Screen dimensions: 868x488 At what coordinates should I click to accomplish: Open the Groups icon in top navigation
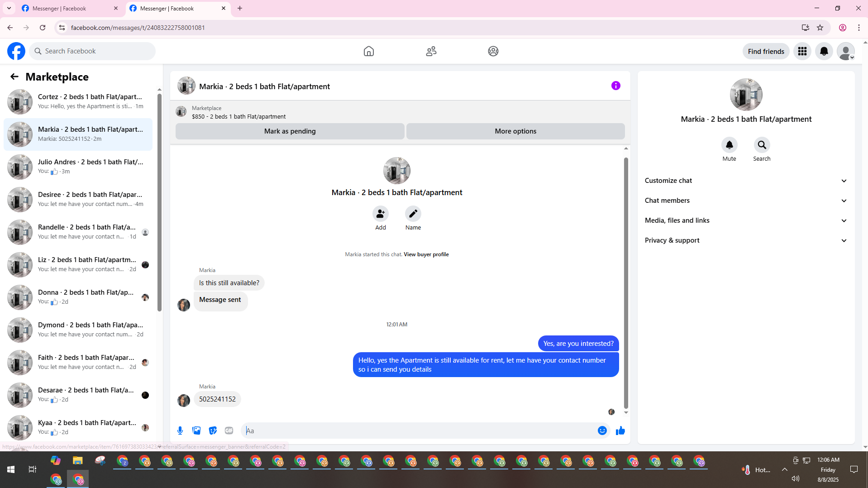[x=493, y=51]
